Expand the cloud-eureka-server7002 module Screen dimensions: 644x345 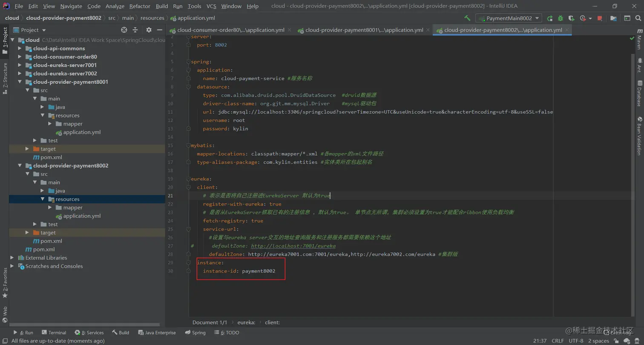point(20,74)
